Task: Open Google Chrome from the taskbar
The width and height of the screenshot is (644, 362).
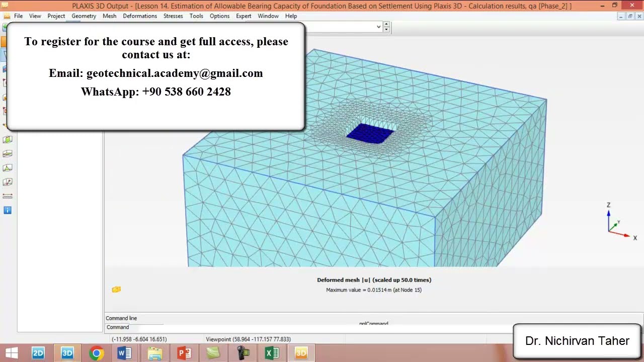Action: pos(96,353)
